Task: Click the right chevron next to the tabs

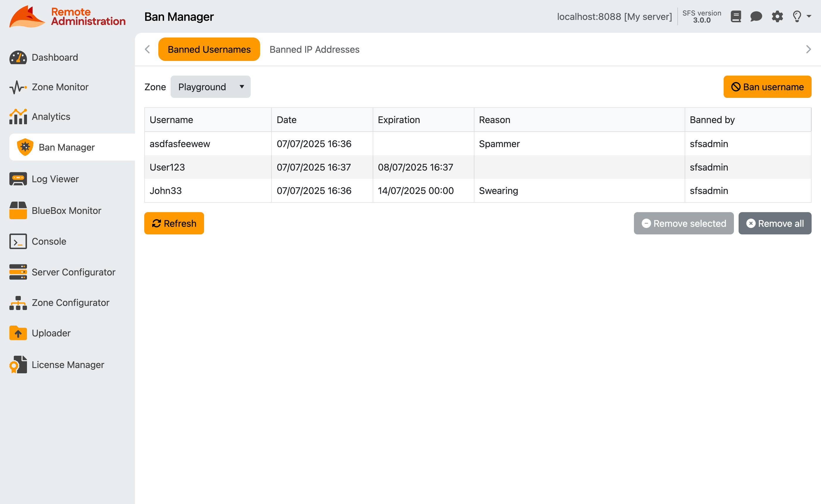Action: 808,49
